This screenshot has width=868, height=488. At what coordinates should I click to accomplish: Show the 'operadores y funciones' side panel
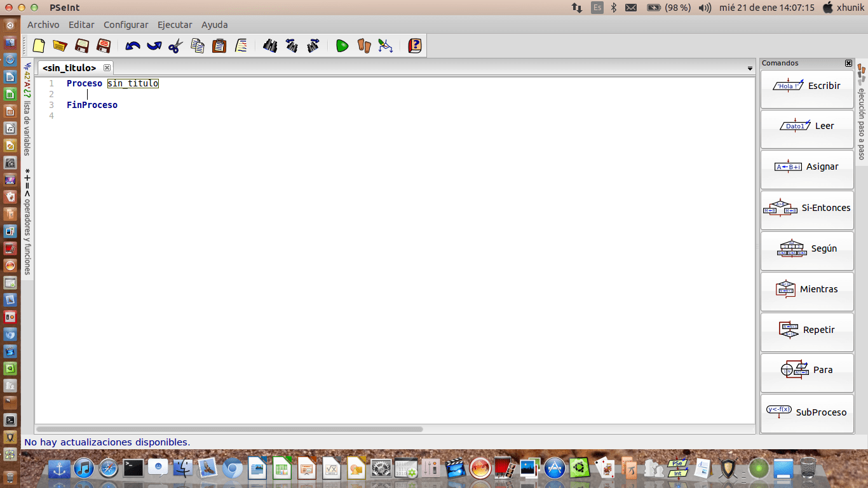[x=27, y=221]
